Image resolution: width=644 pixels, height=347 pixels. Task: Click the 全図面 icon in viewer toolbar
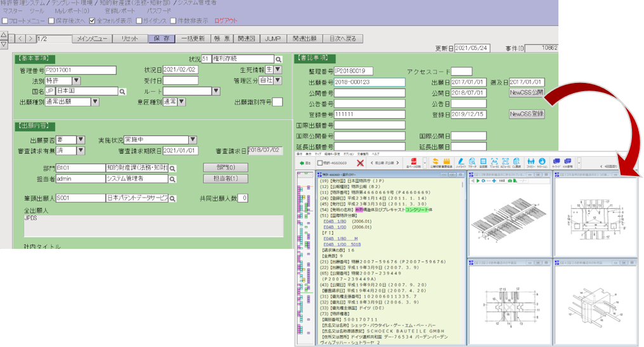[484, 163]
